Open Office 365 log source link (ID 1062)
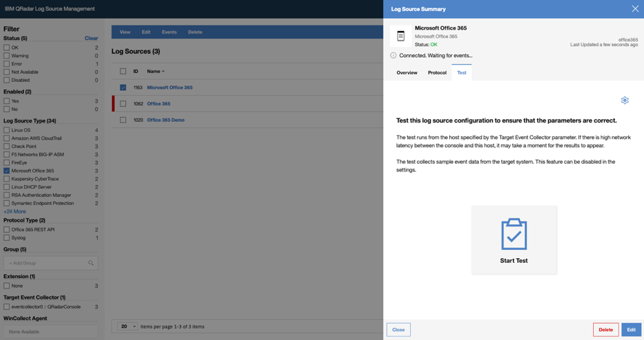The image size is (644, 340). (158, 104)
